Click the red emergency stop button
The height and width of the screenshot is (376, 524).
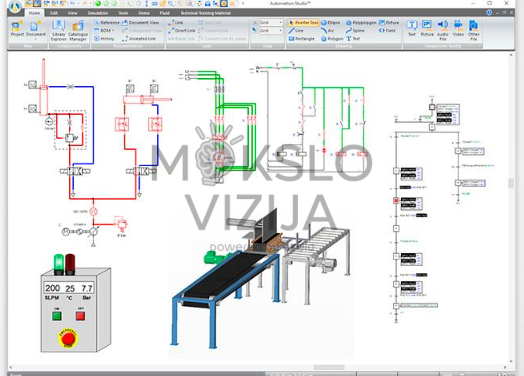(x=68, y=339)
